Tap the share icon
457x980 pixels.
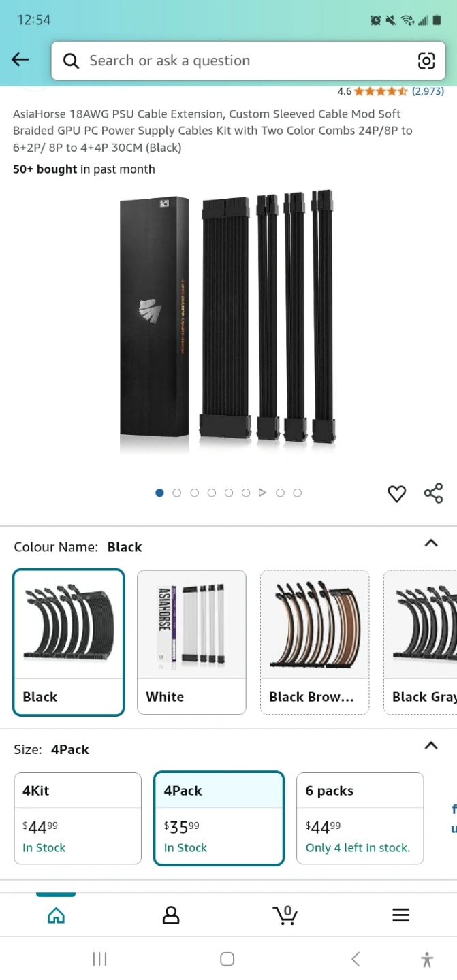tap(433, 493)
